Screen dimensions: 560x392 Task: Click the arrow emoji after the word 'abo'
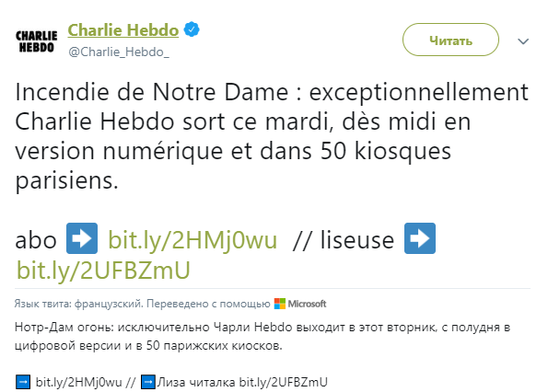point(79,240)
